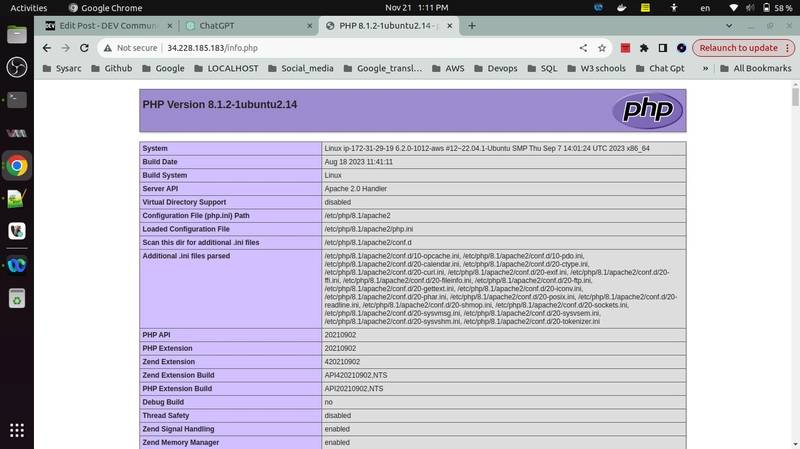Bookmark this page with the star icon
Viewport: 800px width, 449px height.
602,48
